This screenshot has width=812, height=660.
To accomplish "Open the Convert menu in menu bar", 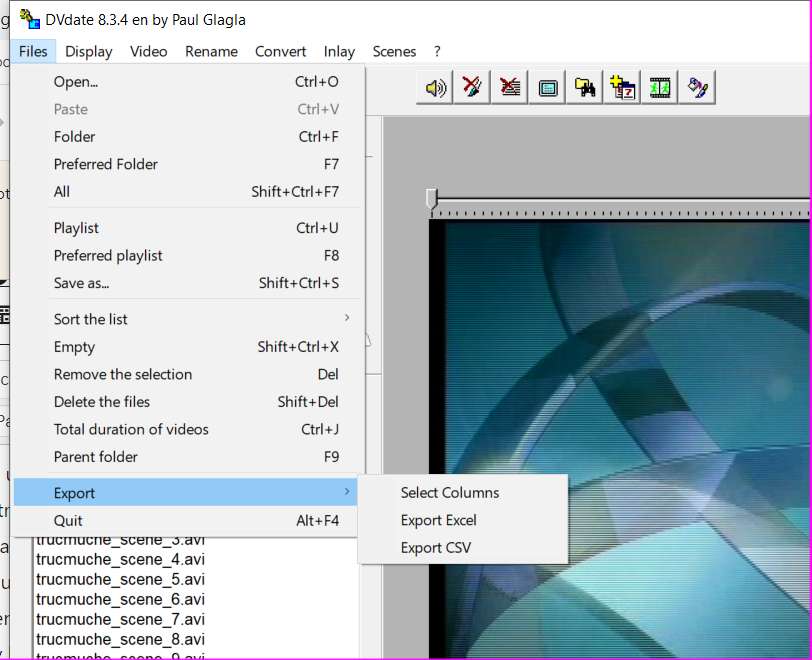I will (280, 51).
